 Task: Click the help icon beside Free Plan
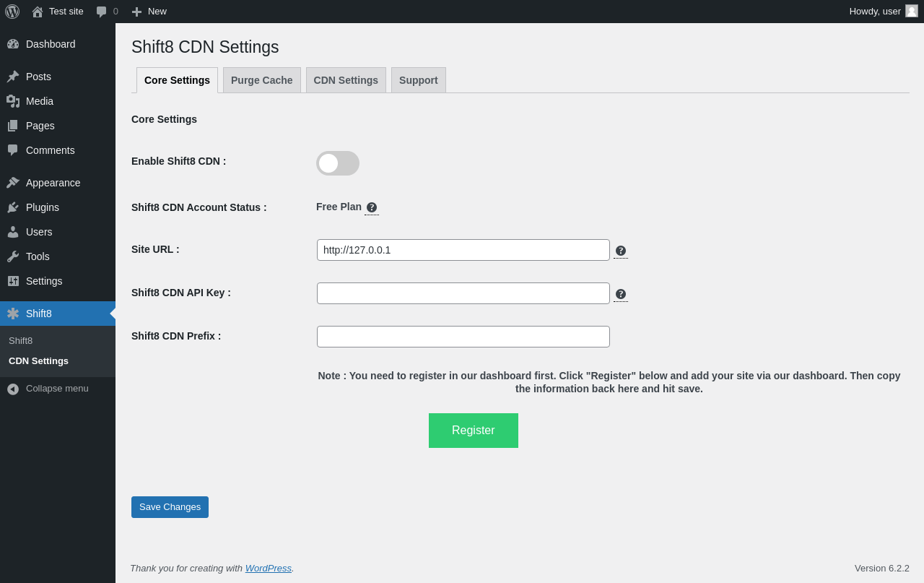point(372,207)
